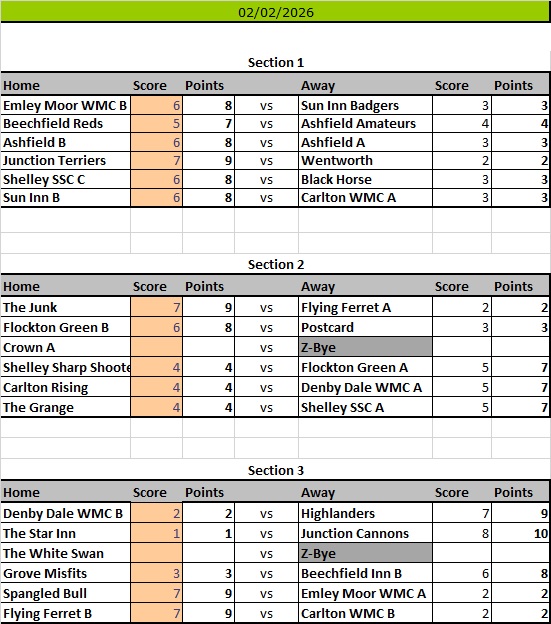Select The White Swan empty score cell
The width and height of the screenshot is (551, 624).
coord(156,554)
